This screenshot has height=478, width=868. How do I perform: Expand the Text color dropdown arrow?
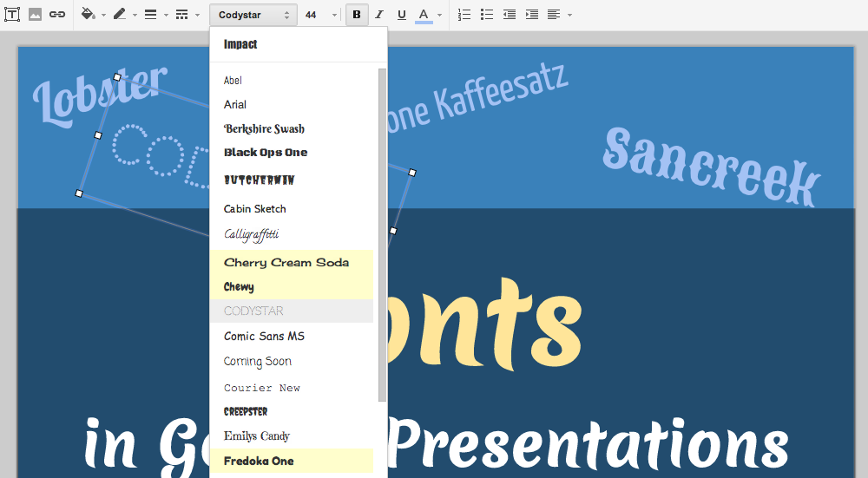[x=439, y=15]
